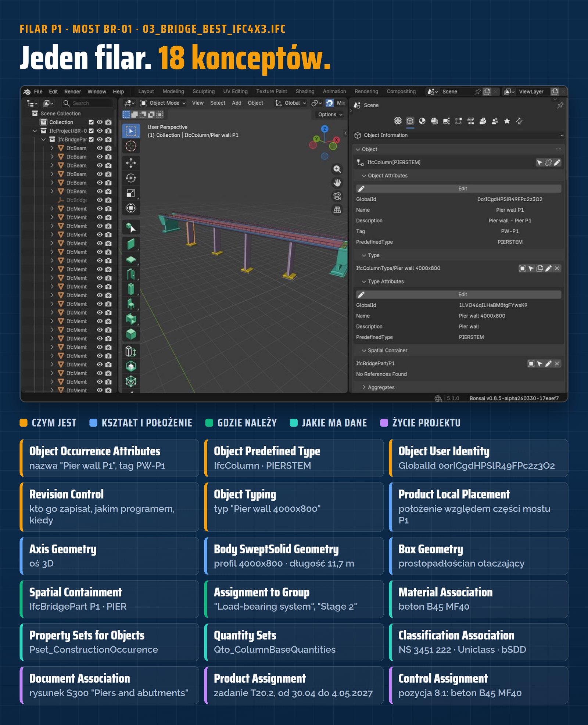The image size is (588, 725).
Task: Uncheck the IfcBridgePar checkbox
Action: [x=91, y=139]
